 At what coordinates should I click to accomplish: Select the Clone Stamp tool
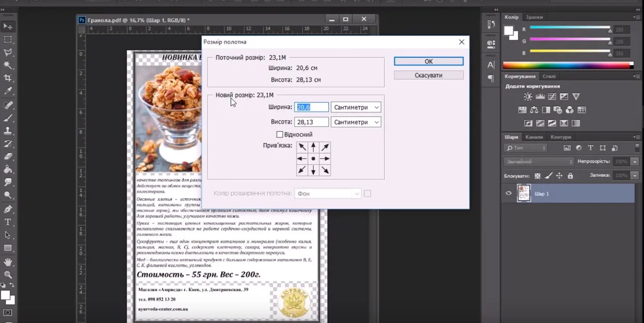8,131
